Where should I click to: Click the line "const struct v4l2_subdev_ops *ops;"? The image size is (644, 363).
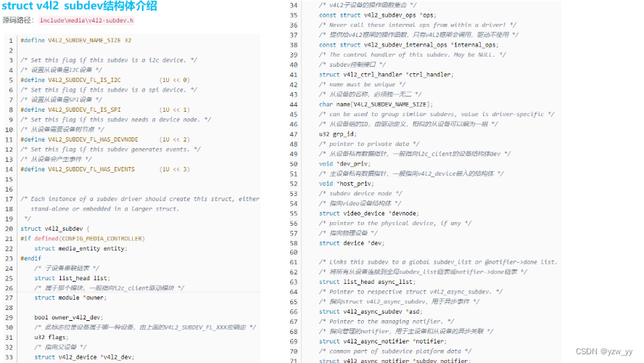(x=377, y=15)
